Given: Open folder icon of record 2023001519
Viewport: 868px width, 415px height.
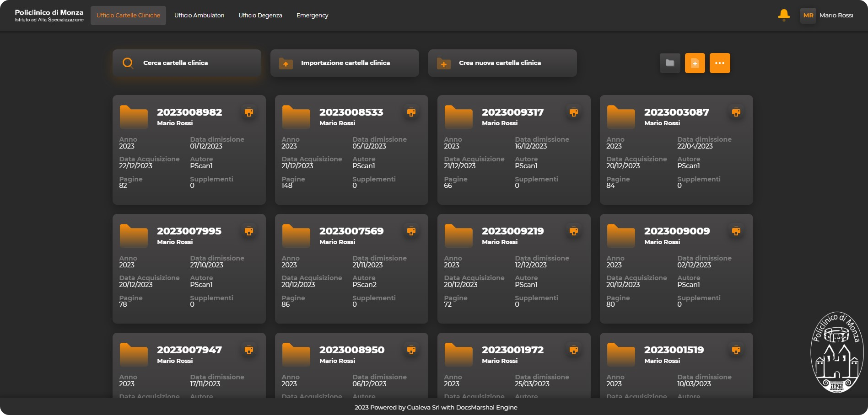Looking at the screenshot, I should [x=621, y=354].
